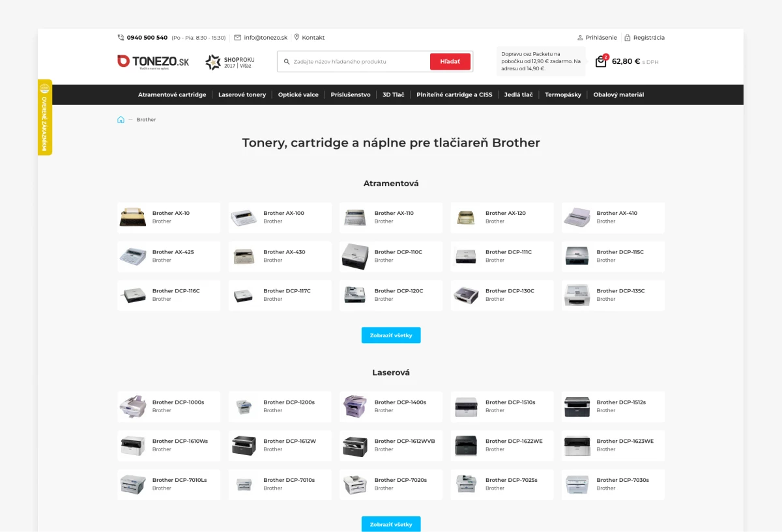
Task: Click the Brother DCP-1000s printer image
Action: [x=133, y=406]
